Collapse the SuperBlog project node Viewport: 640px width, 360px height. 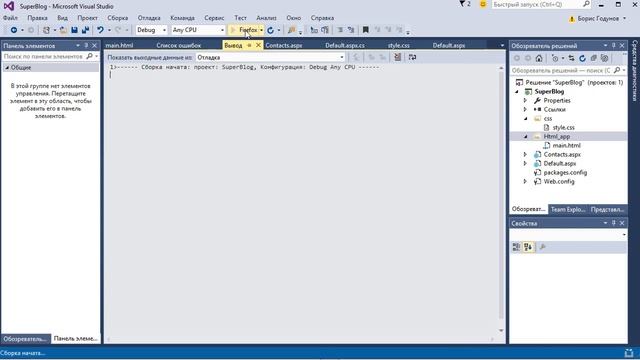point(517,91)
